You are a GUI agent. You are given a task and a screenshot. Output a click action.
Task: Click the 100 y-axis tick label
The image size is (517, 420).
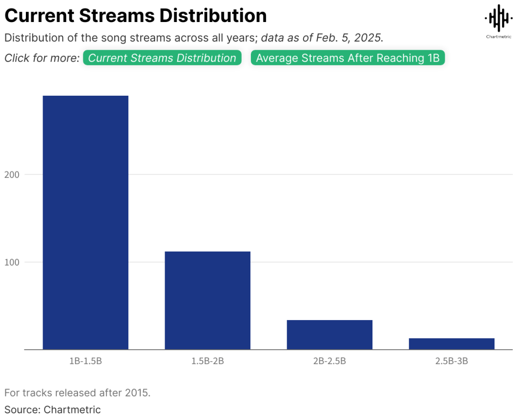[x=12, y=262]
